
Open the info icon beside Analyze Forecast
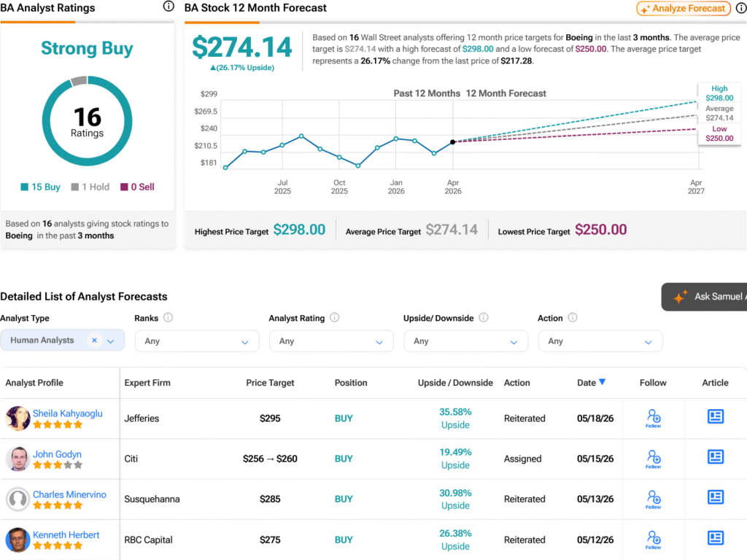(x=742, y=9)
